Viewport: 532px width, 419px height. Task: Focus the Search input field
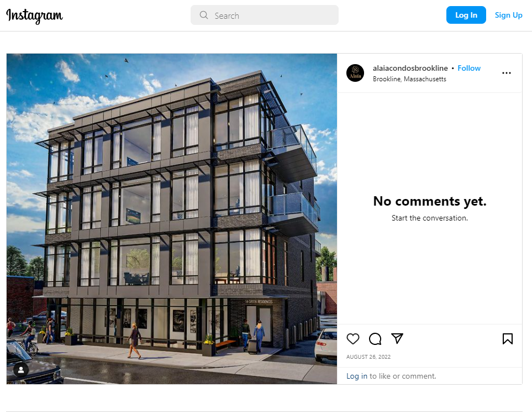click(x=265, y=15)
